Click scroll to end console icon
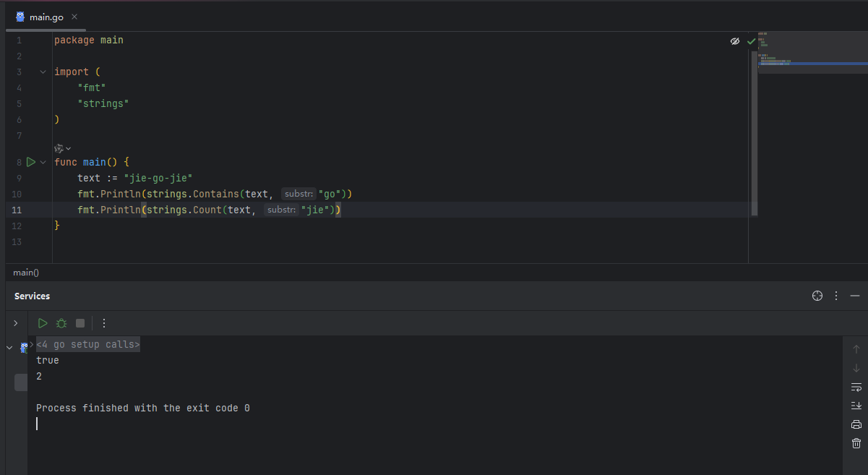Image resolution: width=868 pixels, height=475 pixels. tap(856, 406)
